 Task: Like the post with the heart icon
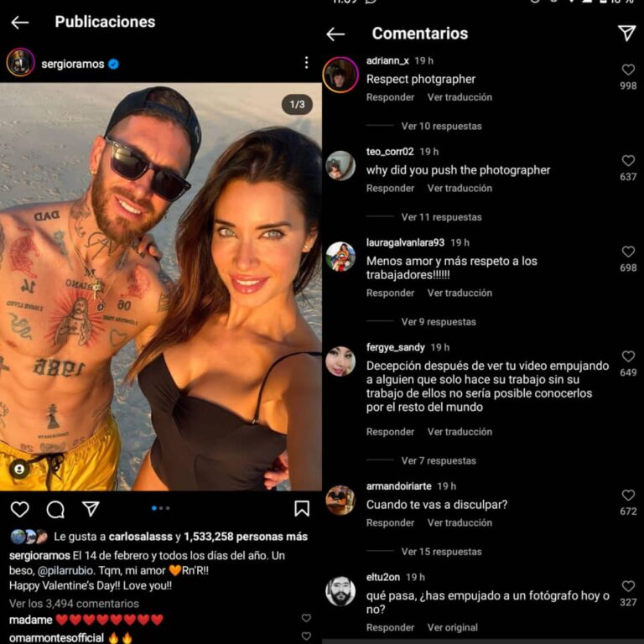pyautogui.click(x=20, y=509)
